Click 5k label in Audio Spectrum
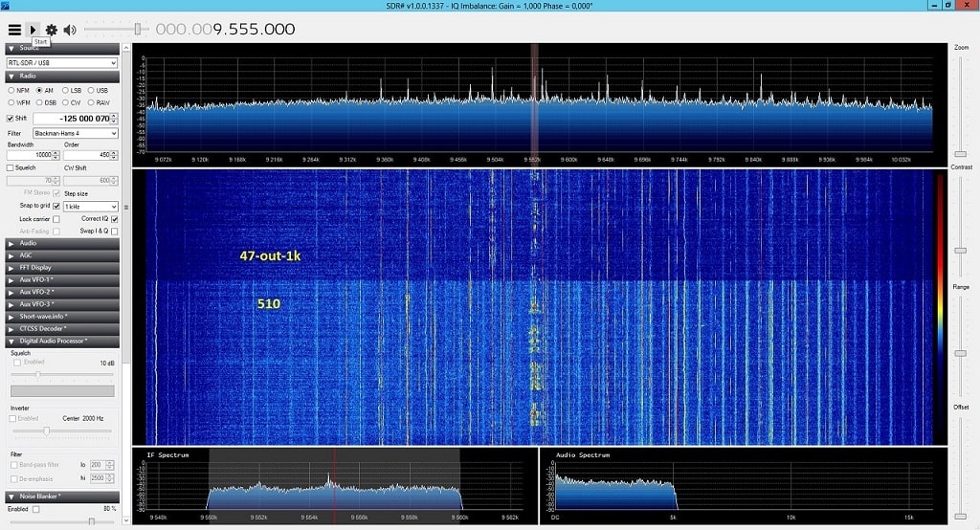This screenshot has height=530, width=980. 673,519
